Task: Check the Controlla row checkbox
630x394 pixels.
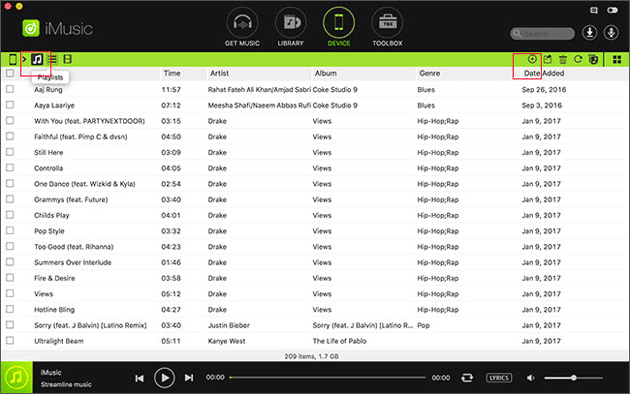Action: pyautogui.click(x=10, y=167)
